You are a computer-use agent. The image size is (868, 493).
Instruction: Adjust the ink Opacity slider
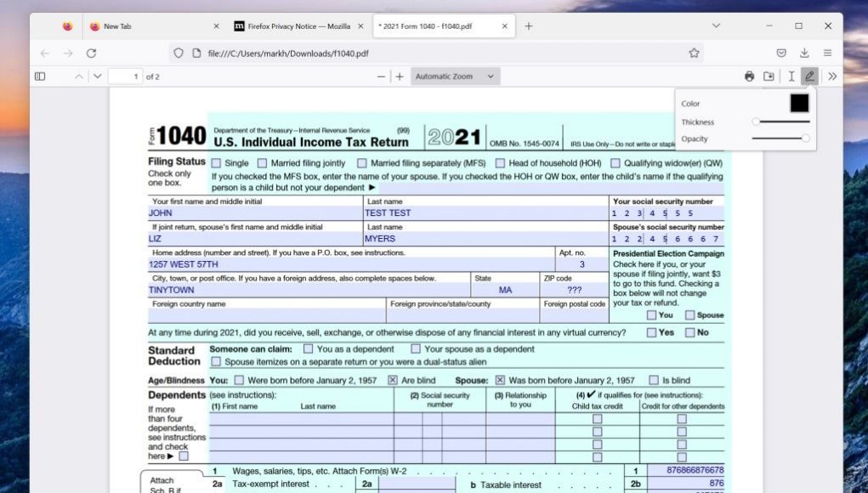click(780, 139)
